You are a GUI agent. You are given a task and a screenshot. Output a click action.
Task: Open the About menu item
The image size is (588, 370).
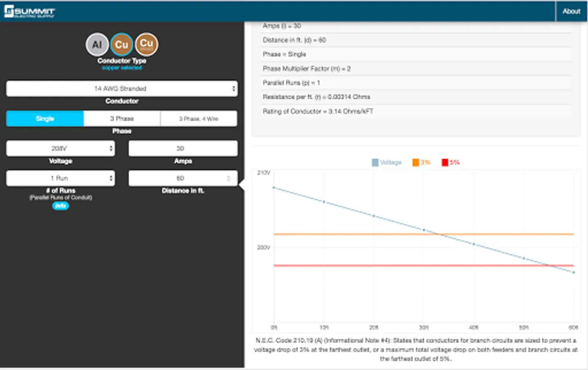(x=571, y=12)
